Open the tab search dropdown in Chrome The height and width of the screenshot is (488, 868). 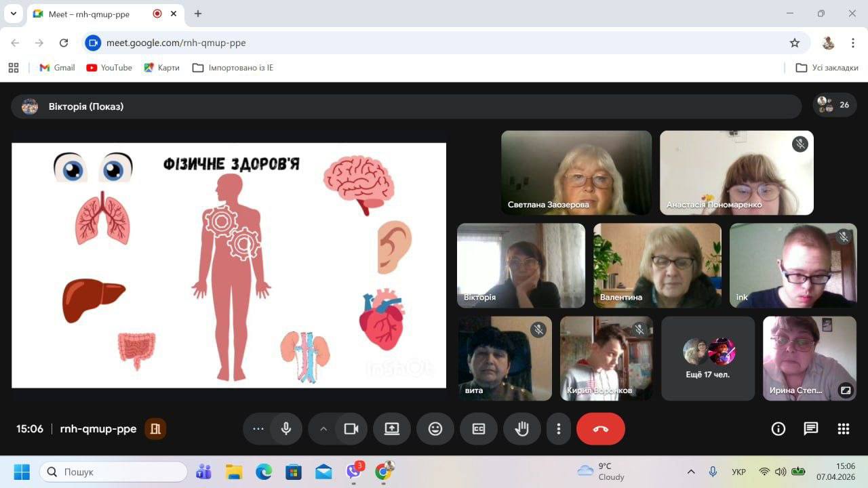(x=13, y=14)
